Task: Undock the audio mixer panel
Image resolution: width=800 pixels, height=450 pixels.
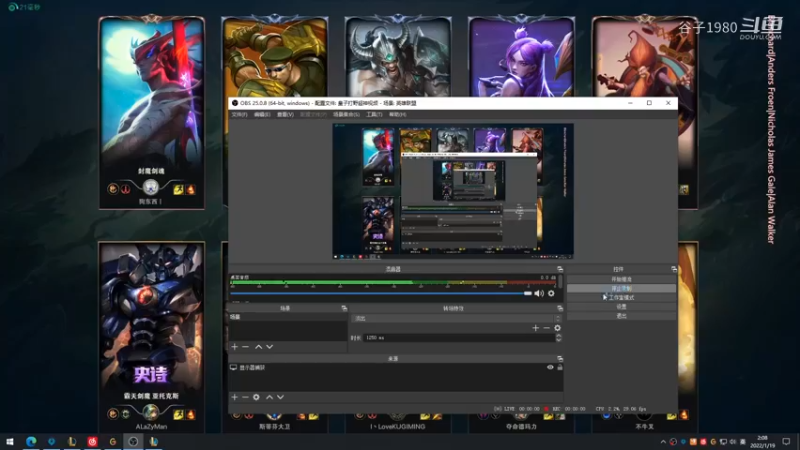Action: 560,269
